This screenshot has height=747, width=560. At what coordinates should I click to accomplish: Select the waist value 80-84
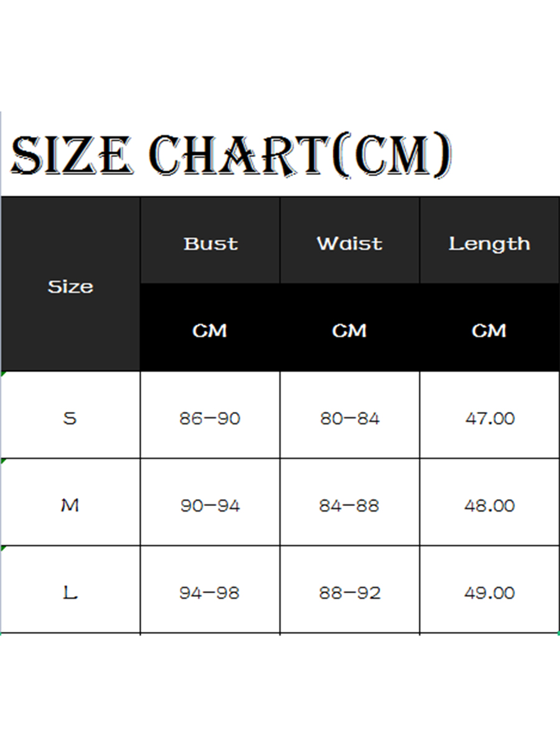coord(350,418)
